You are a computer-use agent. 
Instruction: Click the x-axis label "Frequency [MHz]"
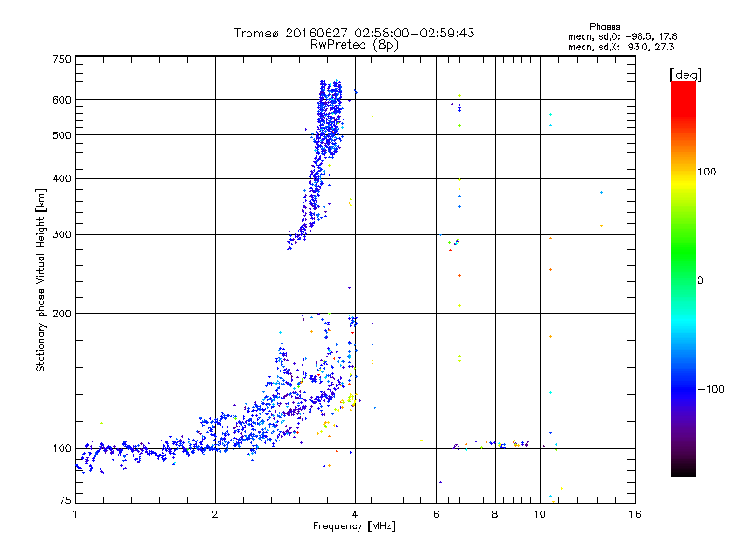click(354, 526)
